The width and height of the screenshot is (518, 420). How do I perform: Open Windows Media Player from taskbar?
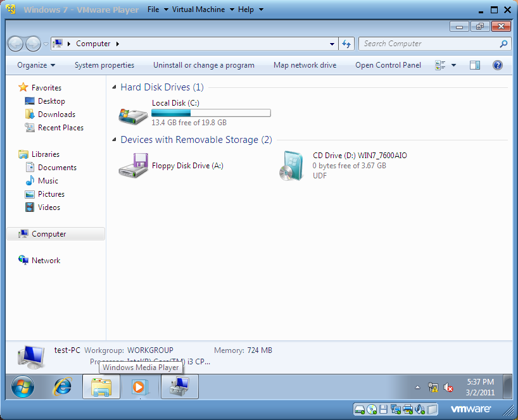pyautogui.click(x=140, y=386)
